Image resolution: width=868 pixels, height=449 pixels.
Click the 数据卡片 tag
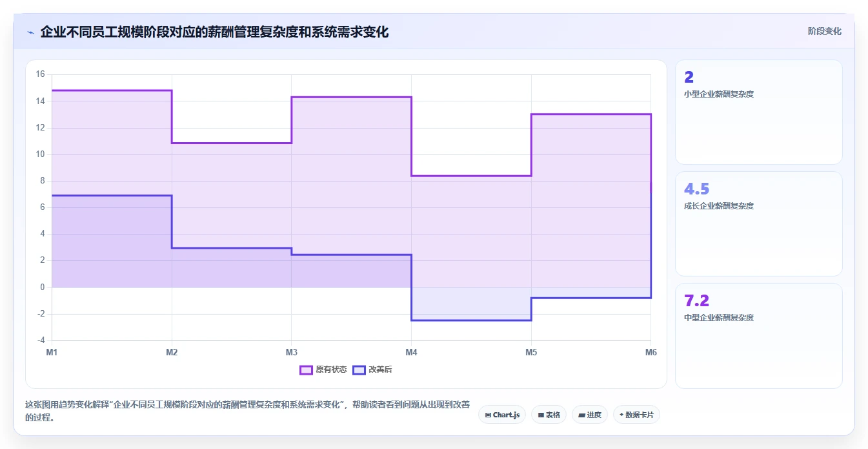(x=636, y=415)
